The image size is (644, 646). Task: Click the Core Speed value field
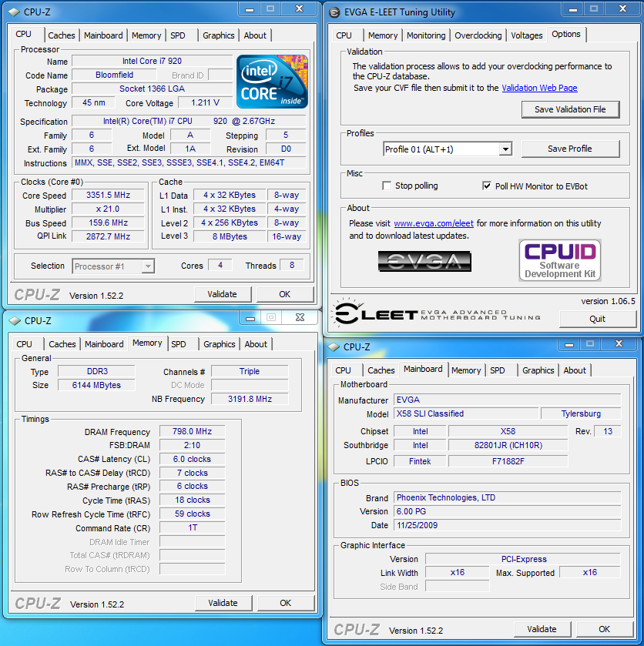tap(108, 196)
